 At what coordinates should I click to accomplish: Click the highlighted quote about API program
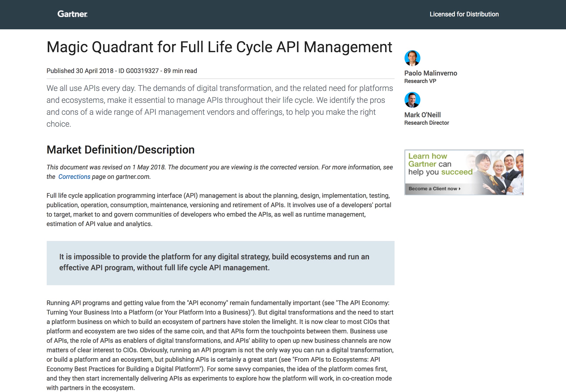coord(220,263)
